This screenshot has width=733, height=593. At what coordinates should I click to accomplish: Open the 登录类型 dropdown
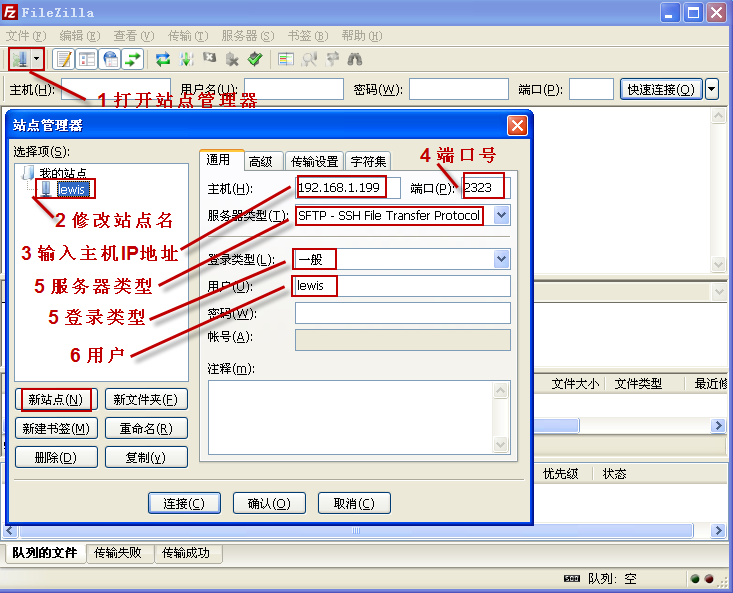pyautogui.click(x=501, y=259)
